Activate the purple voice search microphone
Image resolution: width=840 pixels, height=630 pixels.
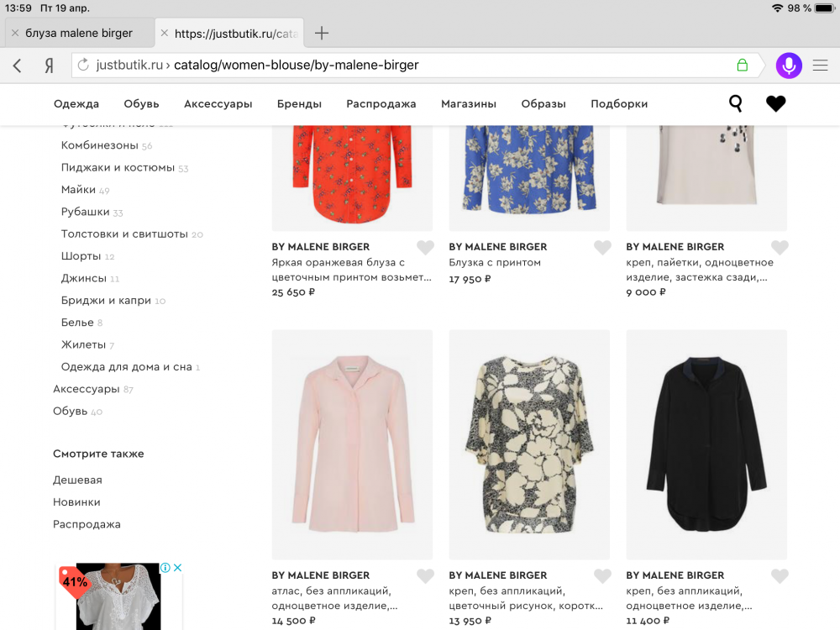tap(789, 66)
